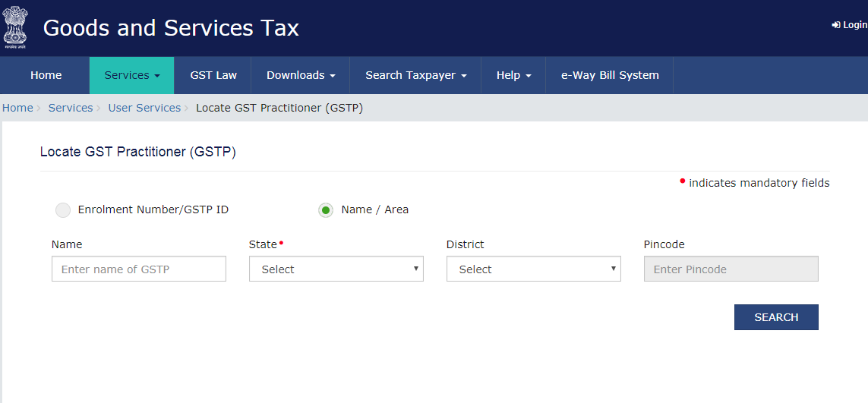Select Enrolment Number/GSTP ID radio button

tap(64, 210)
